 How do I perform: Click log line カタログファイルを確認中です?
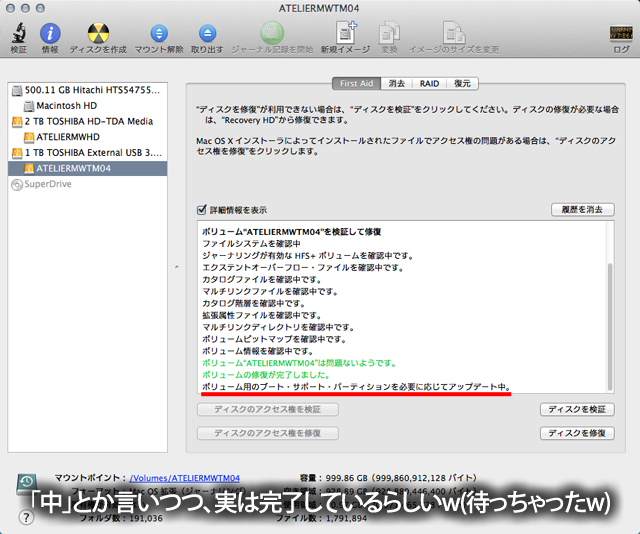[x=262, y=280]
